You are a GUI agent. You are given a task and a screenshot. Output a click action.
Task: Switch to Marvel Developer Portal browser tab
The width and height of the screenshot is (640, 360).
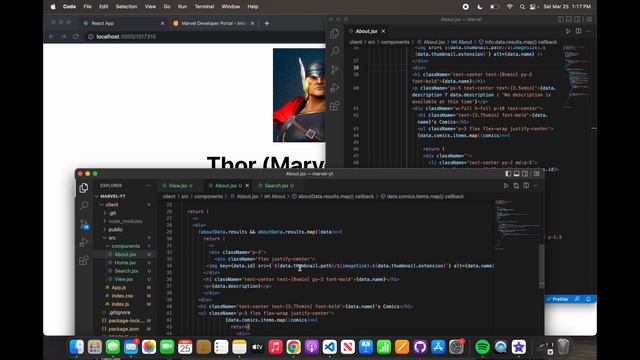(213, 23)
